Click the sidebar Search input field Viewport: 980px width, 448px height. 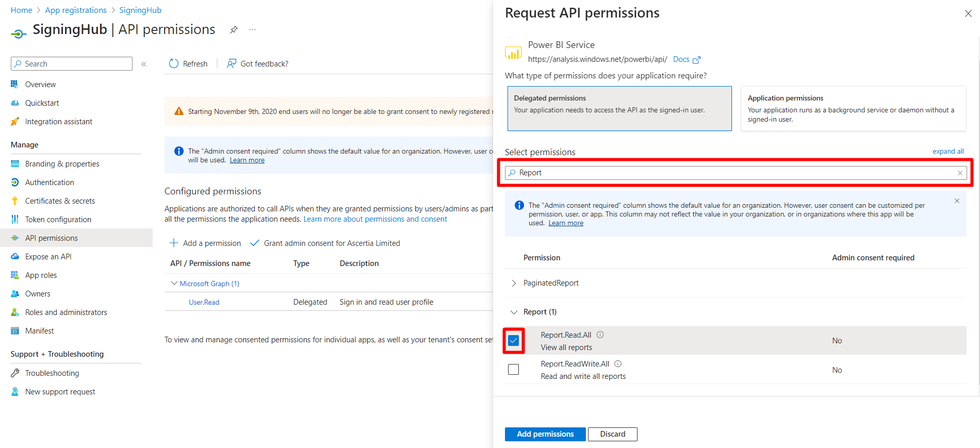coord(72,64)
